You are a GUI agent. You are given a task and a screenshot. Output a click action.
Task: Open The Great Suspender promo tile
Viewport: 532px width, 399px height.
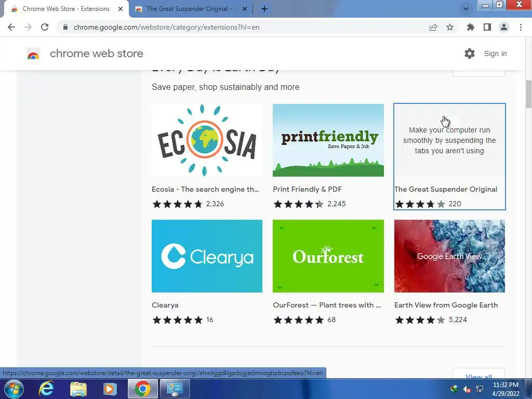(x=449, y=140)
